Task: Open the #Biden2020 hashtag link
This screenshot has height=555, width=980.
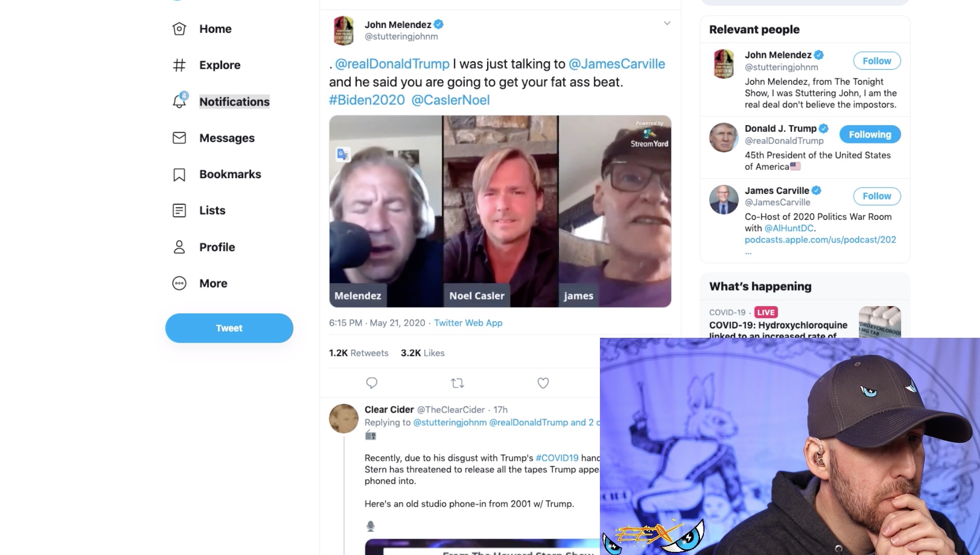Action: coord(367,100)
